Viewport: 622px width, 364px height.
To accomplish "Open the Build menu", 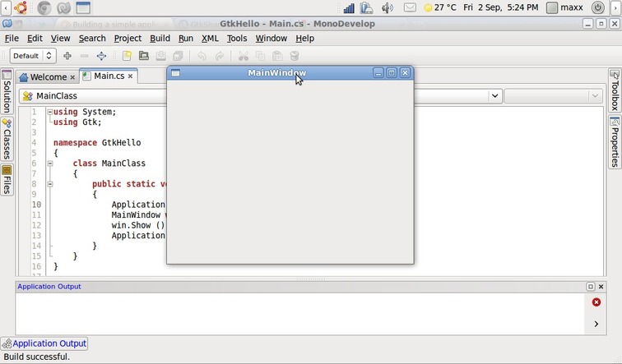I will pyautogui.click(x=160, y=39).
